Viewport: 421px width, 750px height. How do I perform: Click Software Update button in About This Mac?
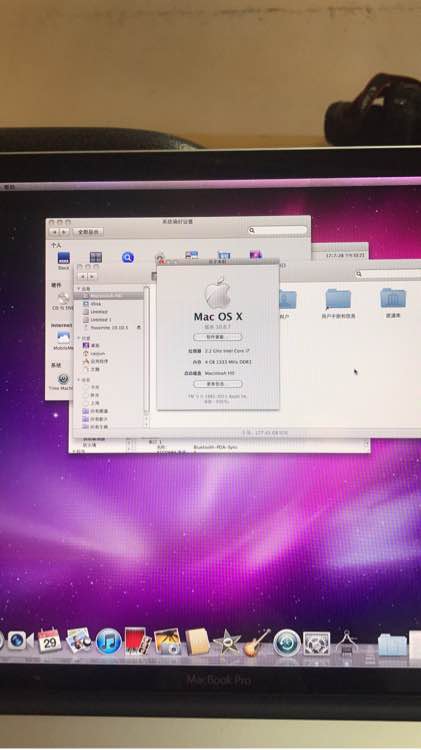(218, 337)
